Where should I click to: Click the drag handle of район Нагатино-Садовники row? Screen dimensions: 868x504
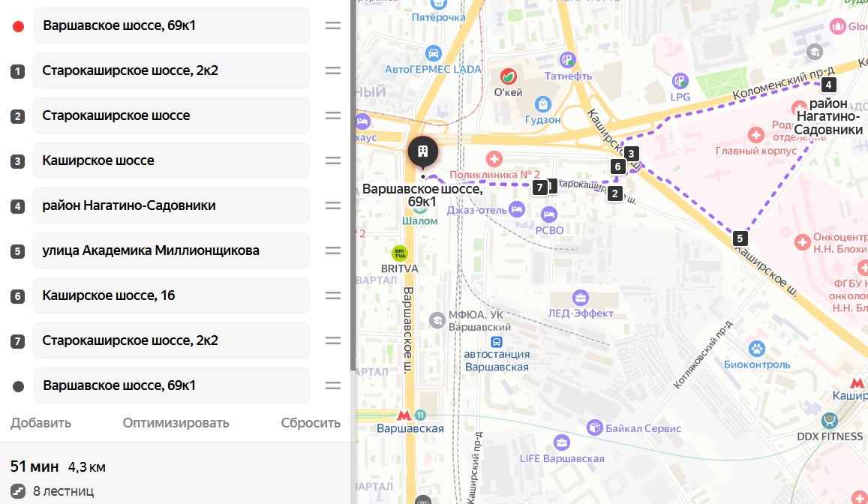pos(332,205)
